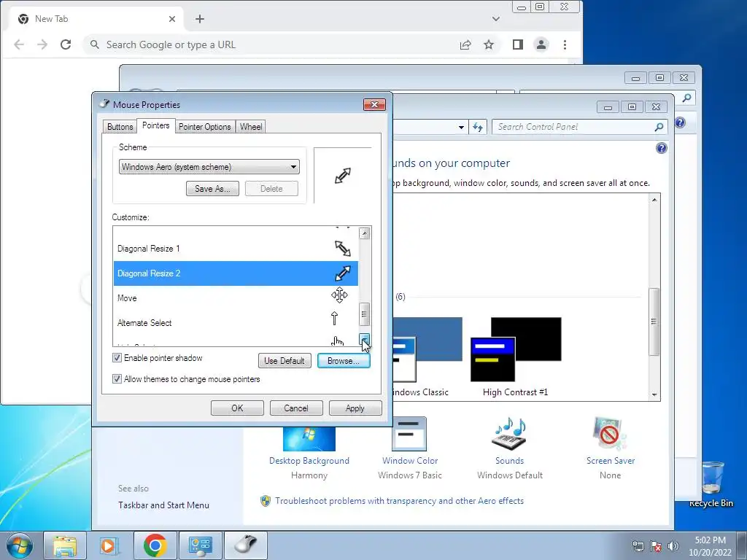
Task: Select Diagonal Resize 1 pointer row
Action: [x=236, y=249]
